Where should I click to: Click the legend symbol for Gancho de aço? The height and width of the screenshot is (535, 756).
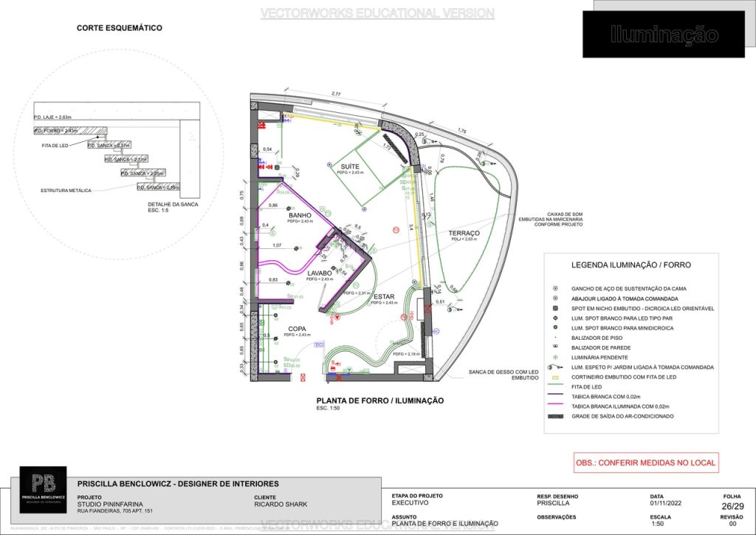pos(555,288)
